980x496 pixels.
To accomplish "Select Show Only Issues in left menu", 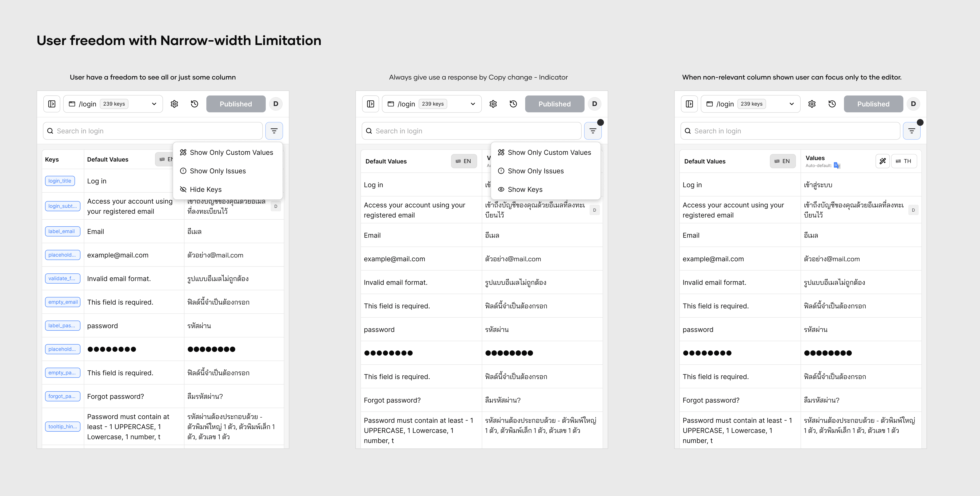I will (218, 171).
